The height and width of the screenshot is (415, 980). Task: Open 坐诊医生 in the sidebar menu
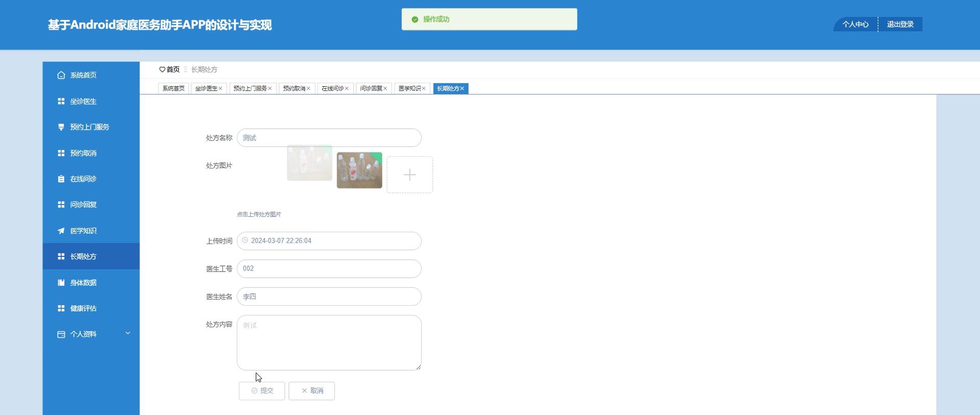point(91,101)
